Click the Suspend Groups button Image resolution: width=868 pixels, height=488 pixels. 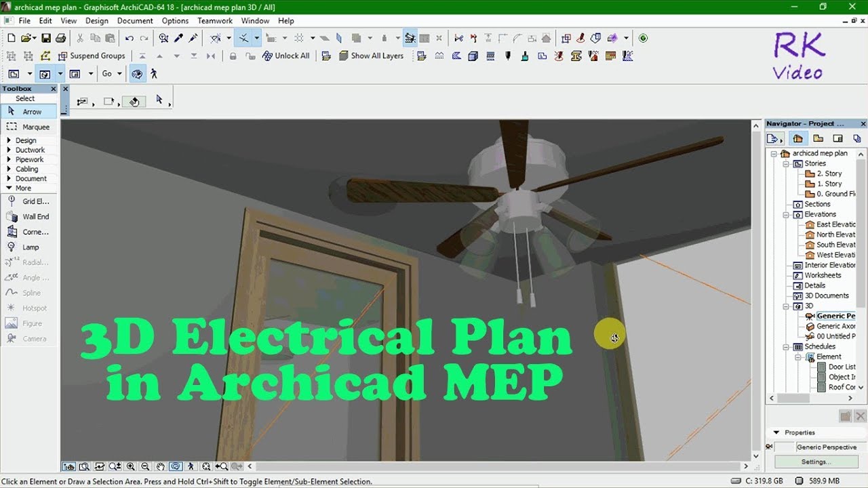tap(91, 56)
